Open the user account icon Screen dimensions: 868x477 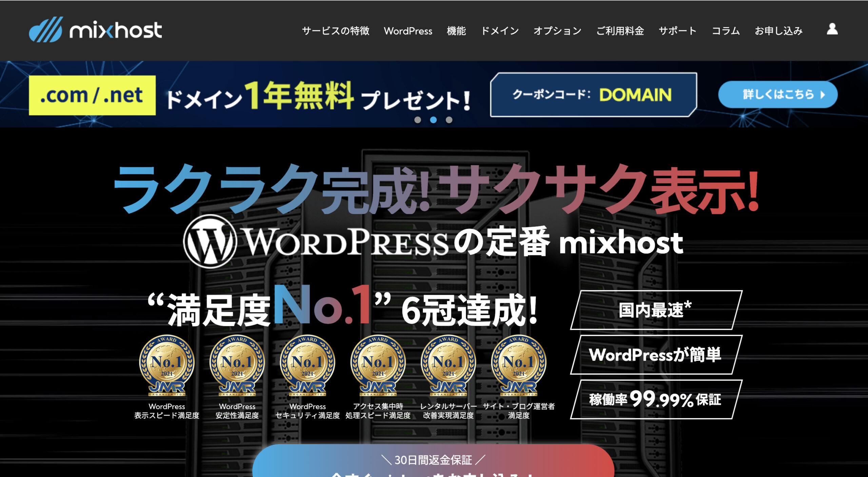tap(832, 29)
